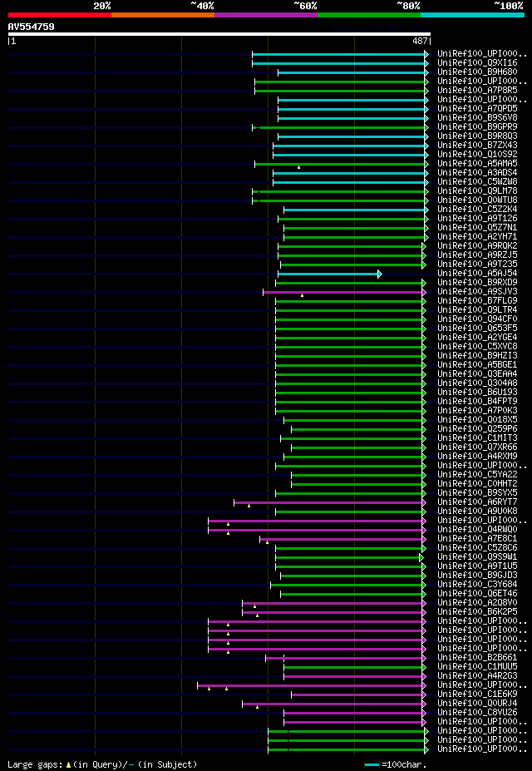Select the UniRef100_B9R8Q3 label
The image size is (532, 771).
point(477,136)
